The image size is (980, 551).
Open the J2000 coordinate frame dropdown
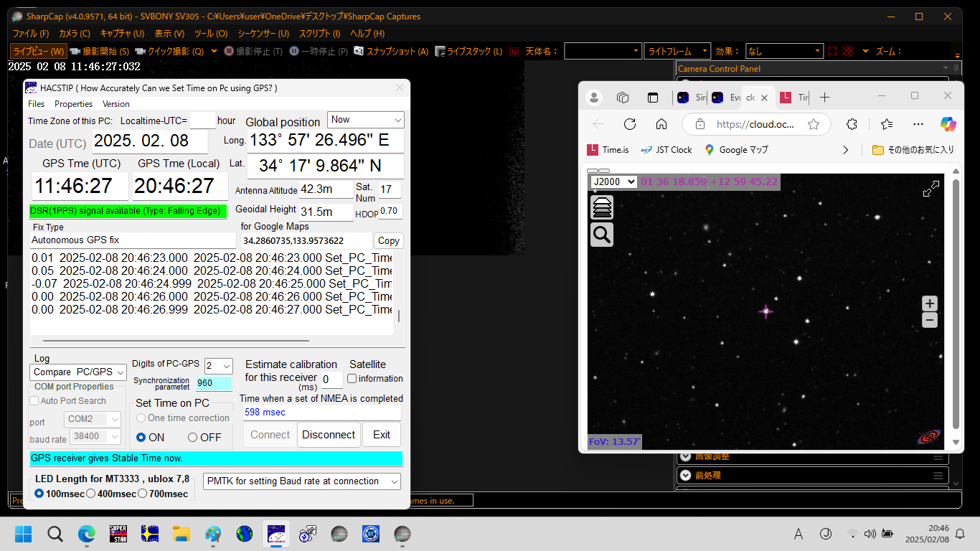coord(613,182)
